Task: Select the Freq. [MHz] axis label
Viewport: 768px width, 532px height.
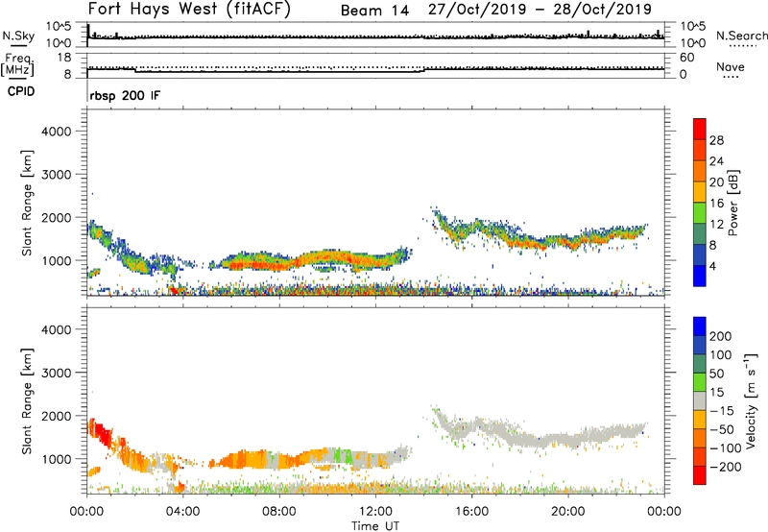Action: pos(18,64)
